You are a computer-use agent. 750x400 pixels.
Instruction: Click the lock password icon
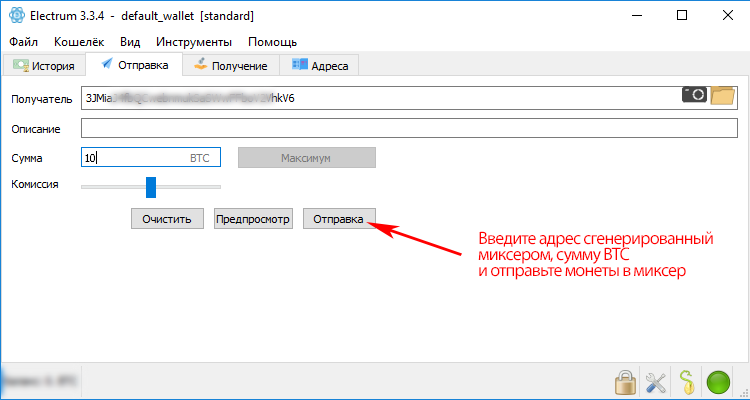(x=626, y=381)
